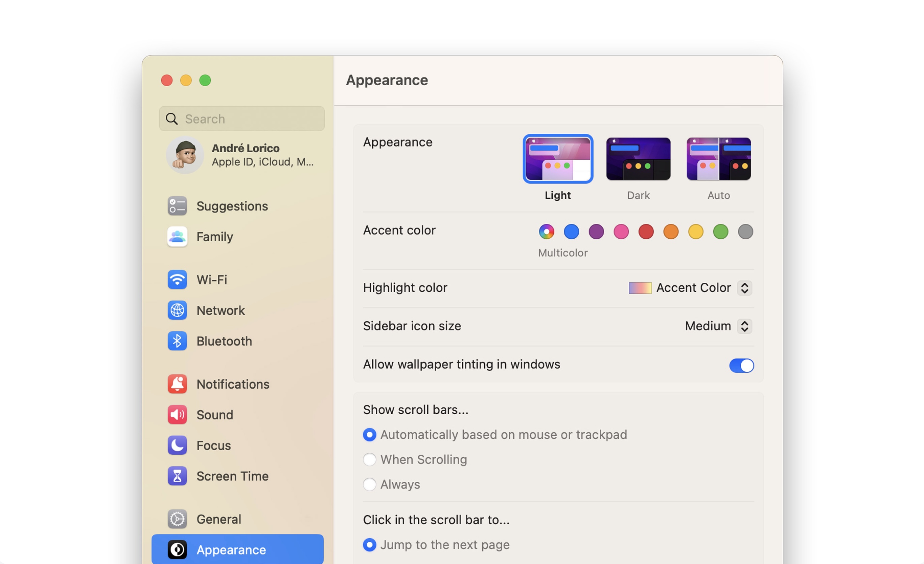The height and width of the screenshot is (564, 924).
Task: Change Highlight color via Accent Color selector
Action: (690, 287)
